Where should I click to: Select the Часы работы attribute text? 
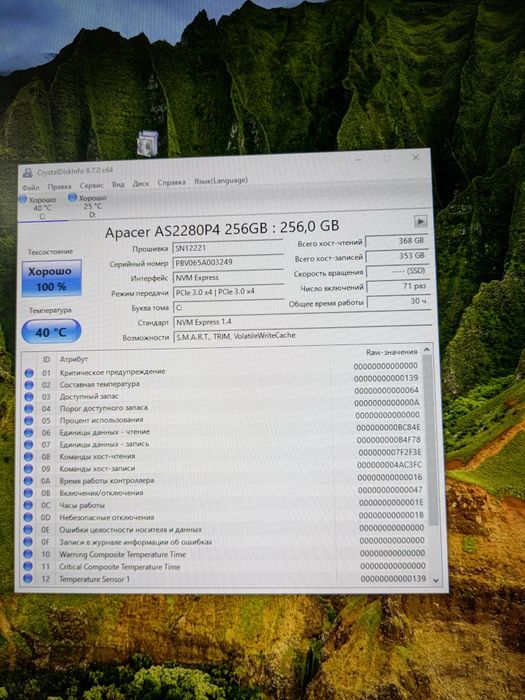tap(82, 505)
